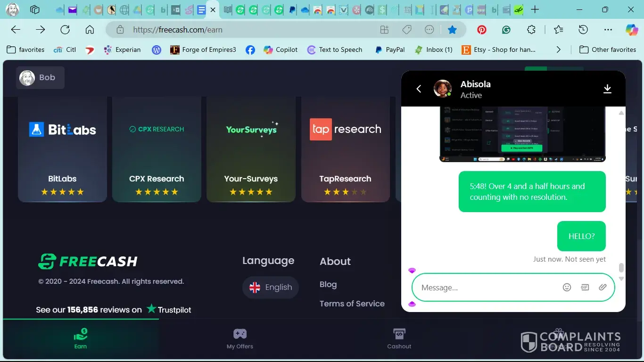Go back from the Abisola chat

419,89
